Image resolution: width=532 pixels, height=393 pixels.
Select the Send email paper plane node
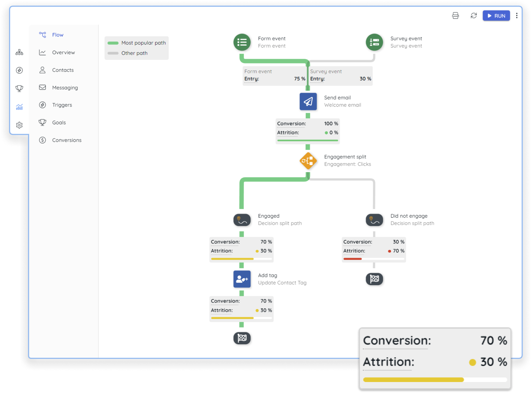pyautogui.click(x=308, y=101)
